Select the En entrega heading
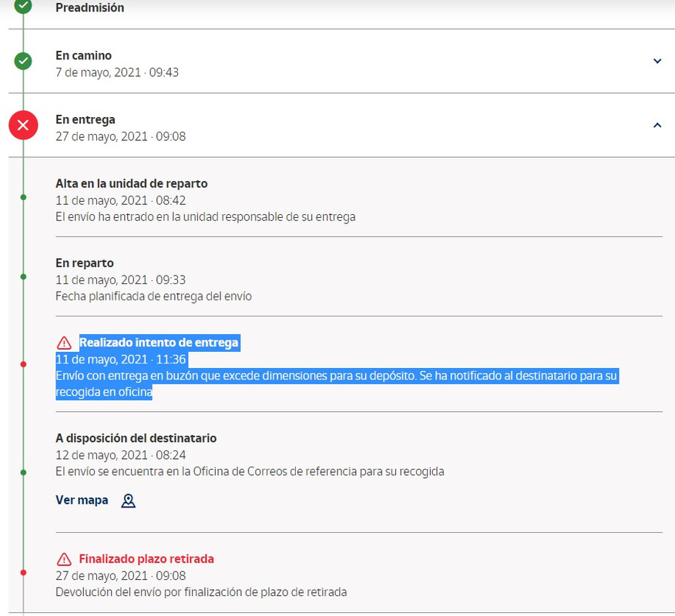The height and width of the screenshot is (616, 675). 86,119
